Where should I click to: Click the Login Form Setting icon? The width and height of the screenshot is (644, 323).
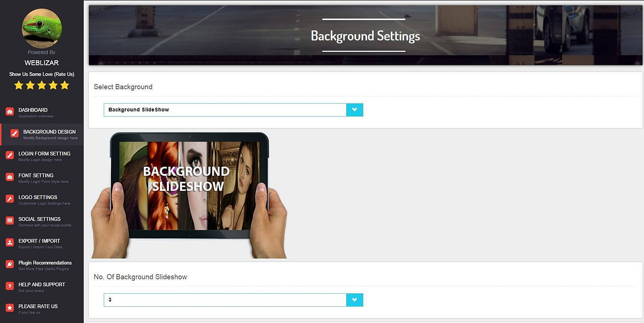(10, 155)
